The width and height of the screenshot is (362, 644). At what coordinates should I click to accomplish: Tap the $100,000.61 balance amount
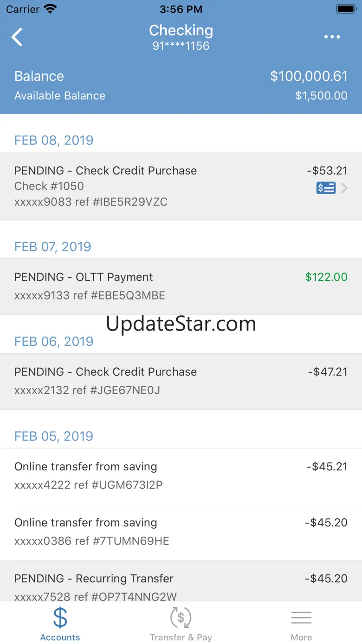click(309, 76)
